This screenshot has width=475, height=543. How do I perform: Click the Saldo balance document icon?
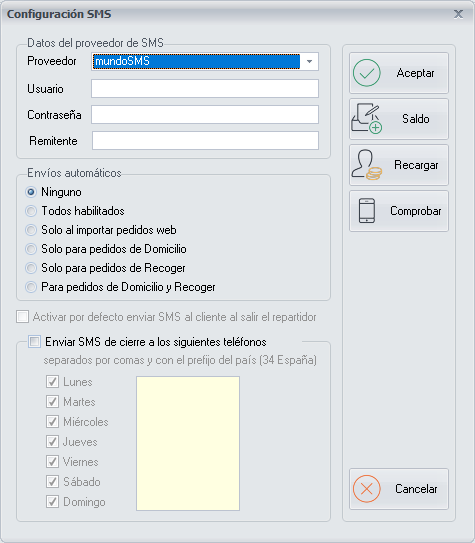tap(367, 118)
